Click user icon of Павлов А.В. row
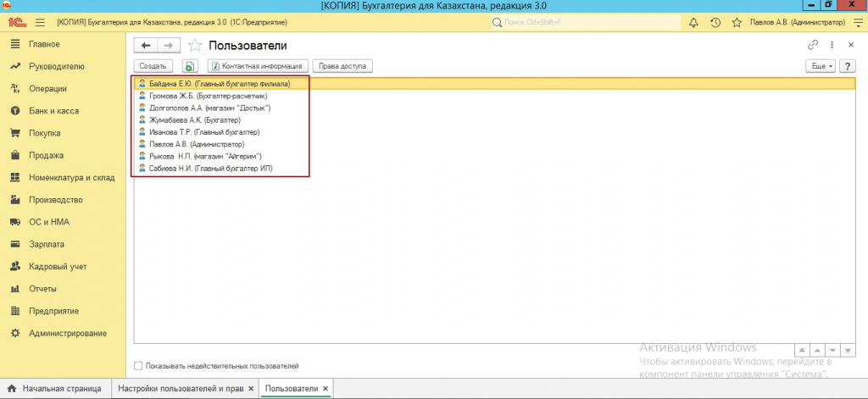 coord(142,144)
